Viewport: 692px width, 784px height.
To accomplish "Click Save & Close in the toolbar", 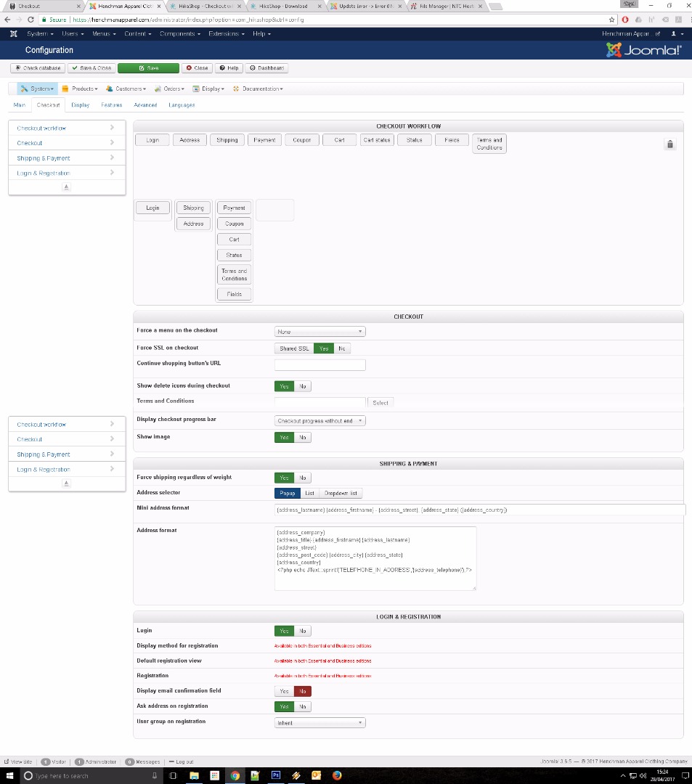I will coord(91,68).
